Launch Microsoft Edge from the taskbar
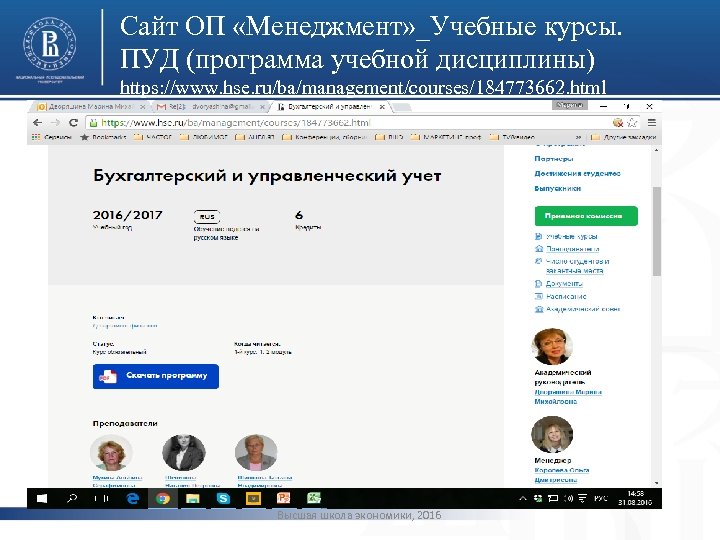Viewport: 720px width, 540px height. 133,498
